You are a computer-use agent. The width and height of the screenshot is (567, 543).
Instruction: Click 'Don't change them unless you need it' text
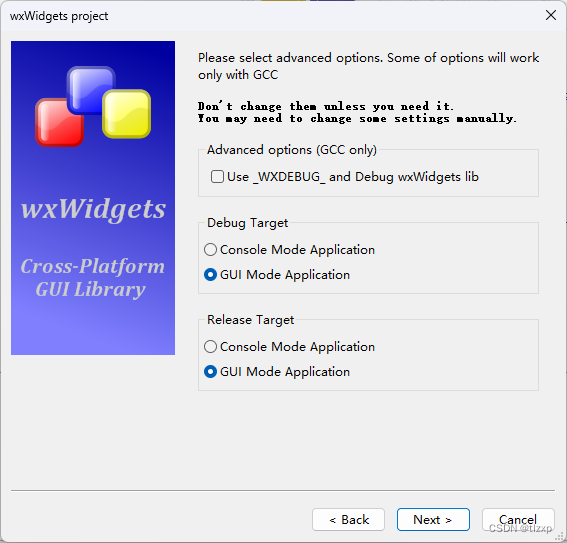[x=325, y=106]
